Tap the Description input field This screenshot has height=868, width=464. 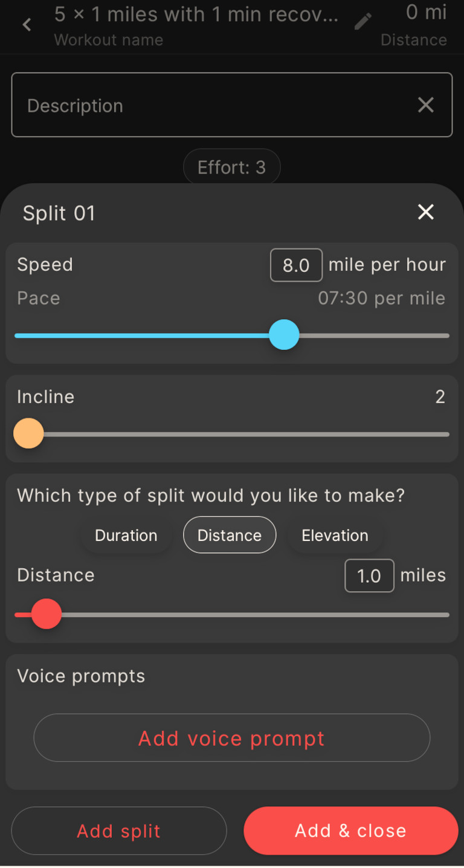pos(181,105)
